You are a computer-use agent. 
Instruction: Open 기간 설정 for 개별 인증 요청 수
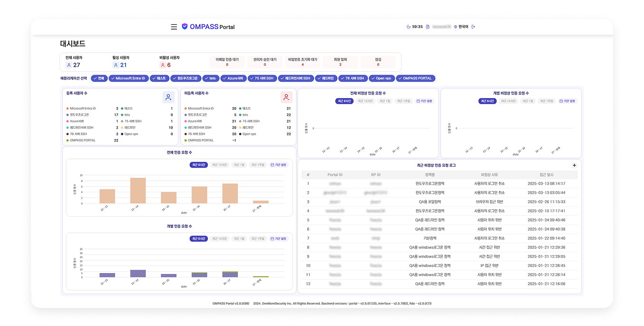point(279,238)
